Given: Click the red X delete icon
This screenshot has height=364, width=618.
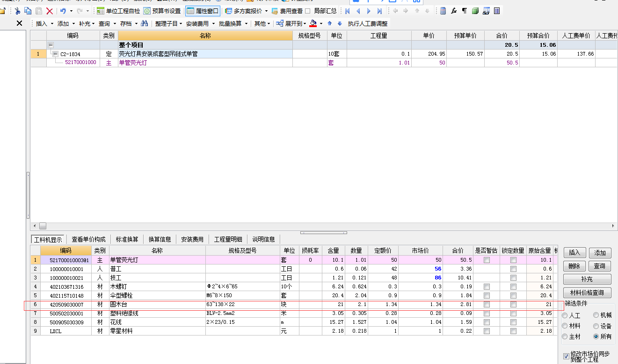Looking at the screenshot, I should (x=50, y=11).
